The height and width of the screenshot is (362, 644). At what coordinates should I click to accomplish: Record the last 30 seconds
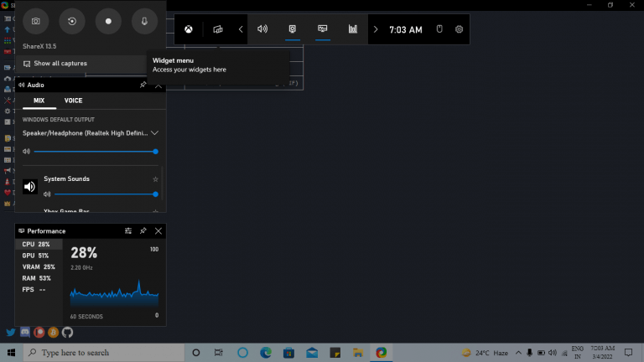click(72, 21)
